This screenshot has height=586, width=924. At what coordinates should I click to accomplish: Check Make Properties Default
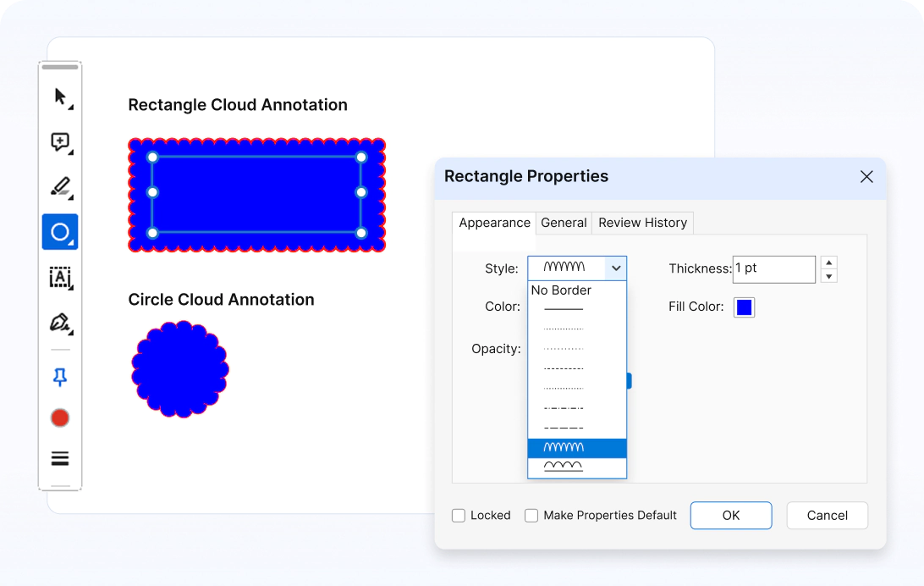pyautogui.click(x=531, y=516)
